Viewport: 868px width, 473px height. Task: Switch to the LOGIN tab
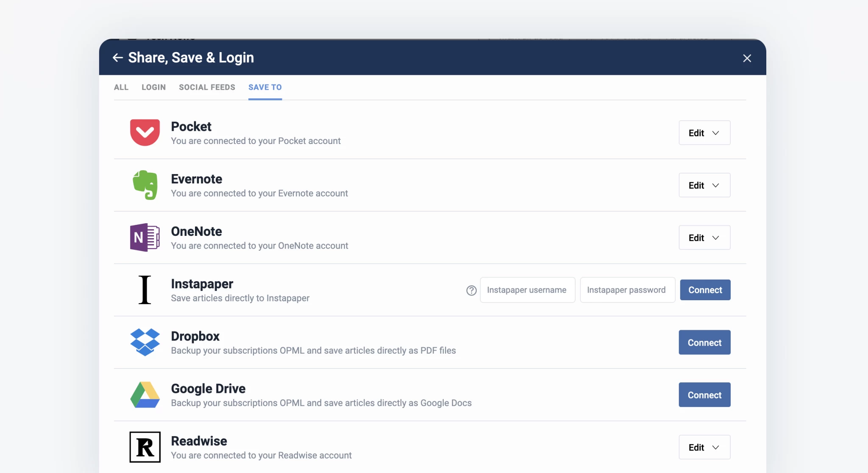point(153,87)
